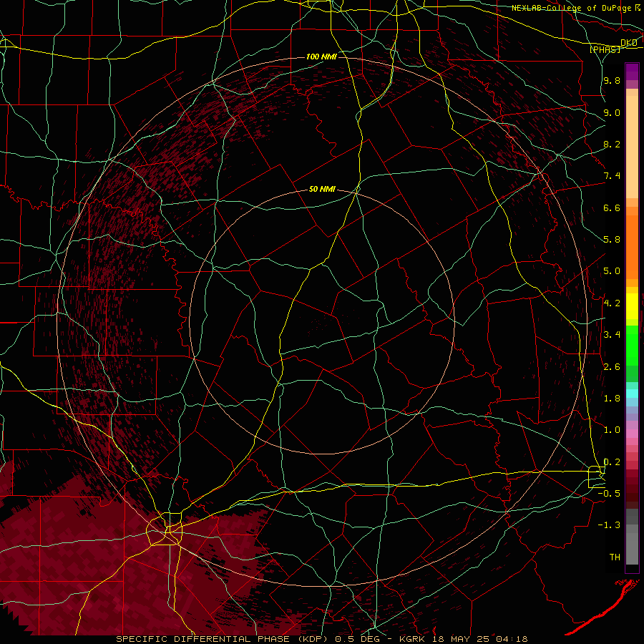
Task: Click the bright green segment of the color bar
Action: pos(632,345)
